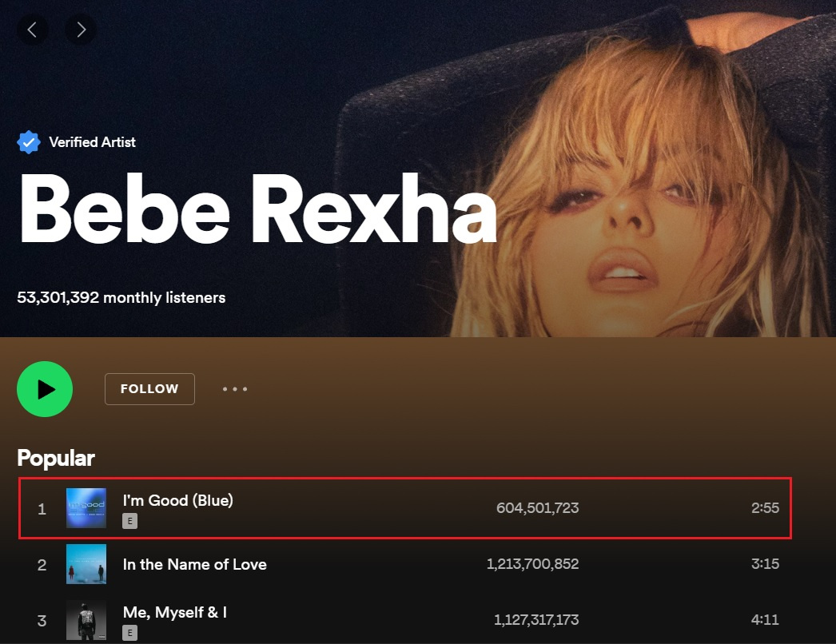Open the In the Name of Love title

coord(194,564)
